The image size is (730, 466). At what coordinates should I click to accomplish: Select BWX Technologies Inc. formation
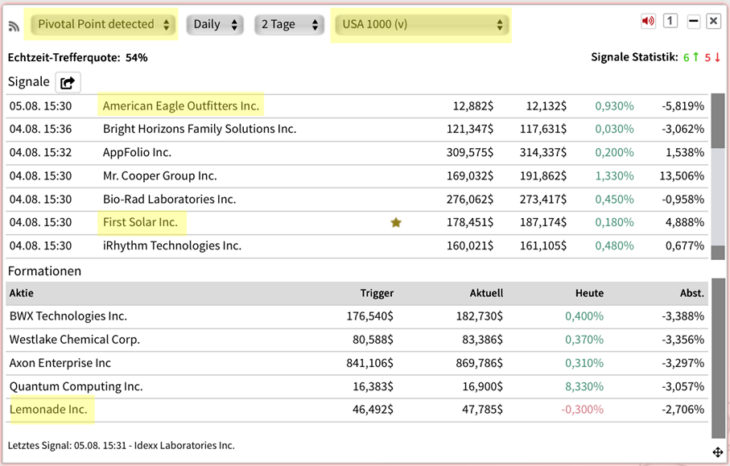(x=357, y=317)
